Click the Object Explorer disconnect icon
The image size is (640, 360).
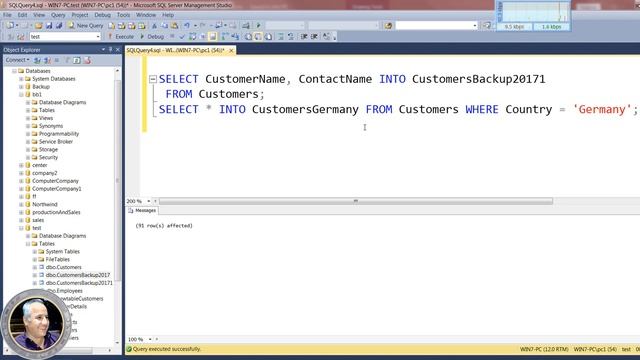(x=47, y=60)
